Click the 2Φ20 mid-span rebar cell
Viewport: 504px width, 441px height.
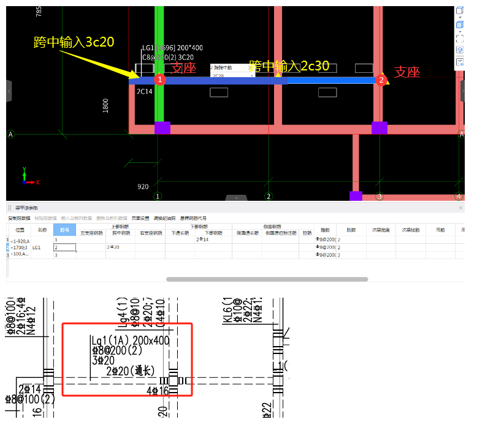(121, 247)
